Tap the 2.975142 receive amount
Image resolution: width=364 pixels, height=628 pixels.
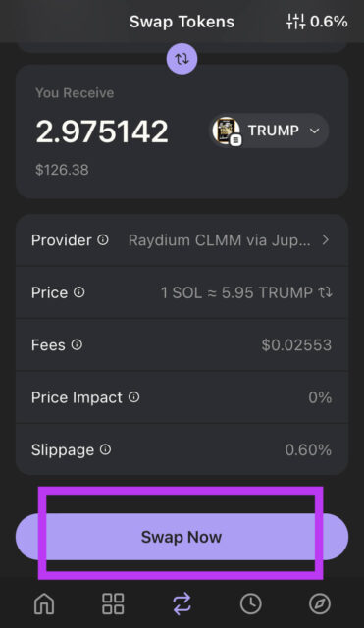point(102,131)
